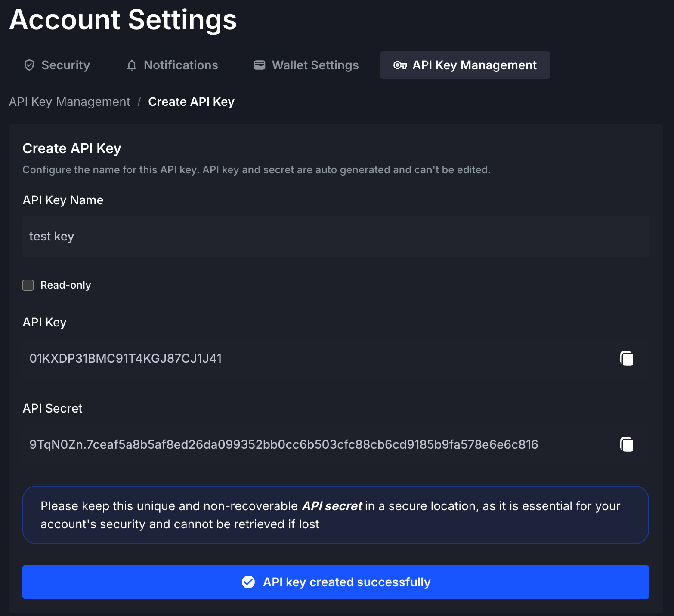Click the Create API Key card heading
Screen dimensions: 674x616
72,148
